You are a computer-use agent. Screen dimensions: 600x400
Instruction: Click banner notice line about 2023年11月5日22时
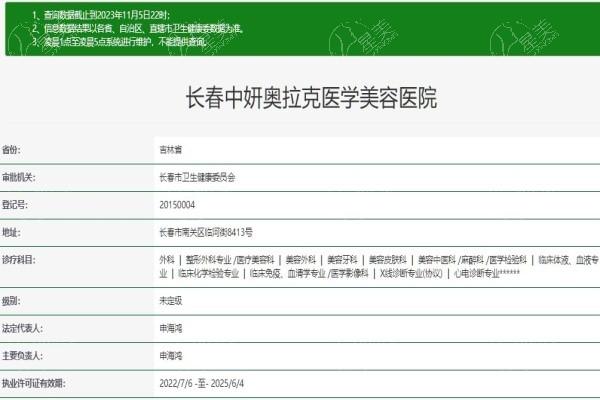point(101,15)
